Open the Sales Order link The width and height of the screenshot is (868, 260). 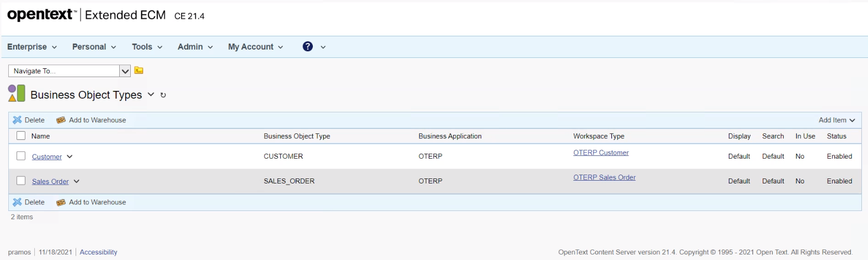click(50, 181)
